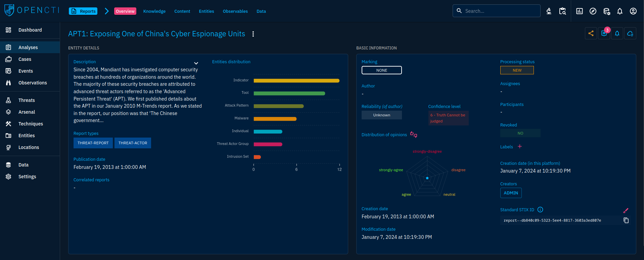Open the Cases section
Image resolution: width=644 pixels, height=260 pixels.
pyautogui.click(x=30, y=59)
